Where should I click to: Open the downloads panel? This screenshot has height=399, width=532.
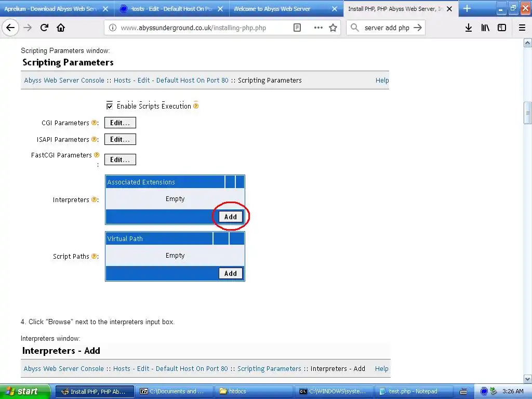(469, 28)
